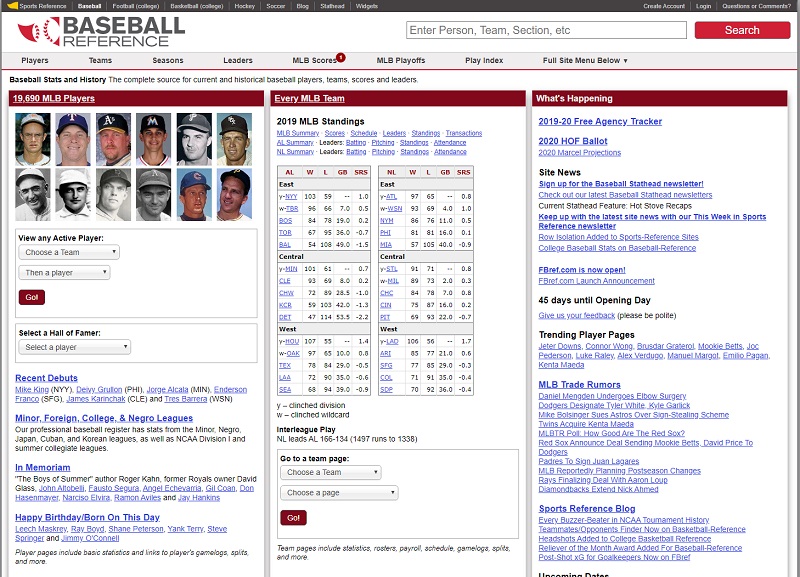
Task: Click the red Search button
Action: point(742,30)
